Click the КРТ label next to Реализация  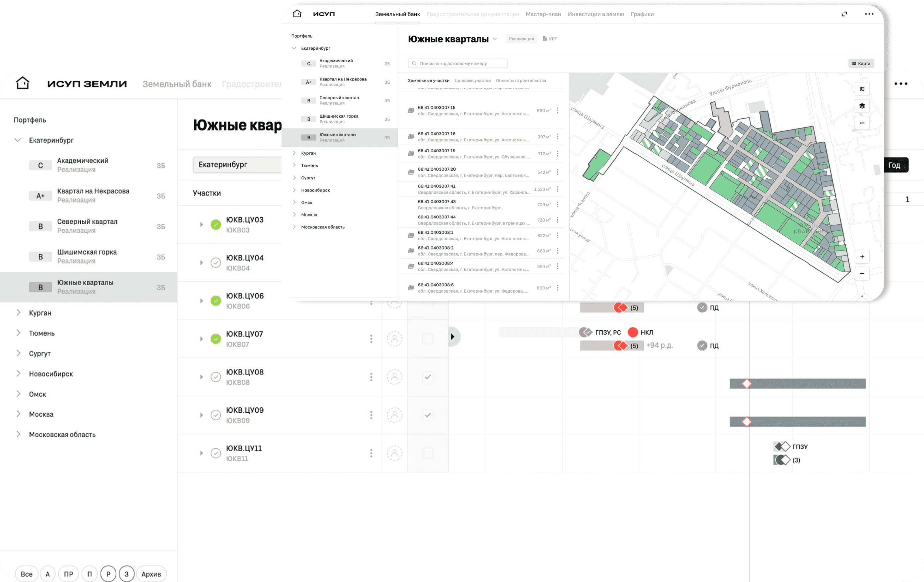point(550,39)
